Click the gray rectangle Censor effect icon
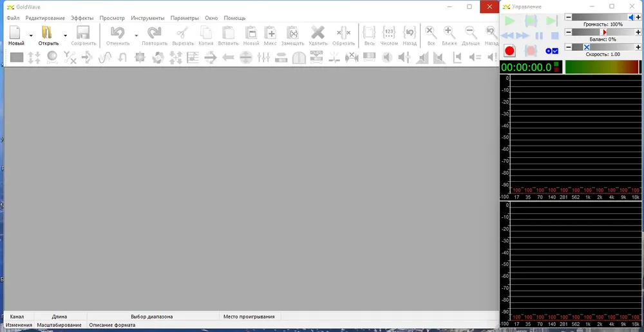The width and height of the screenshot is (644, 332). click(x=17, y=57)
